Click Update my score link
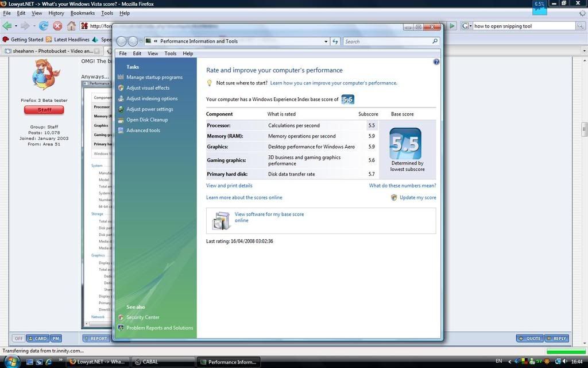Viewport: 588px width, 368px height. (x=417, y=197)
